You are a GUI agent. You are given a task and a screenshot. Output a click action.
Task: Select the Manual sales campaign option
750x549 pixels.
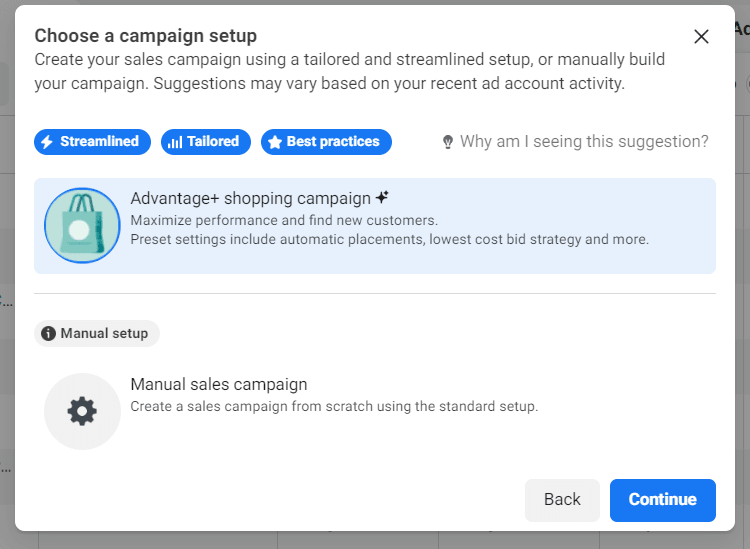(x=375, y=411)
